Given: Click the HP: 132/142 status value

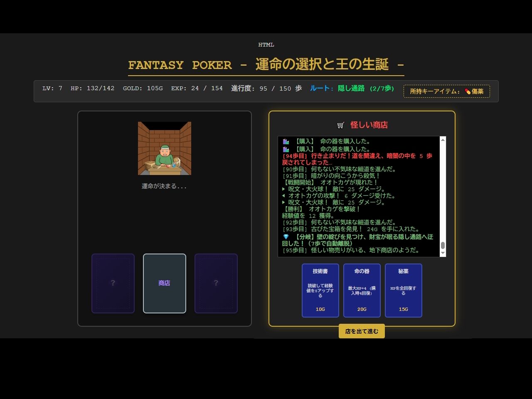Looking at the screenshot, I should click(x=92, y=89).
